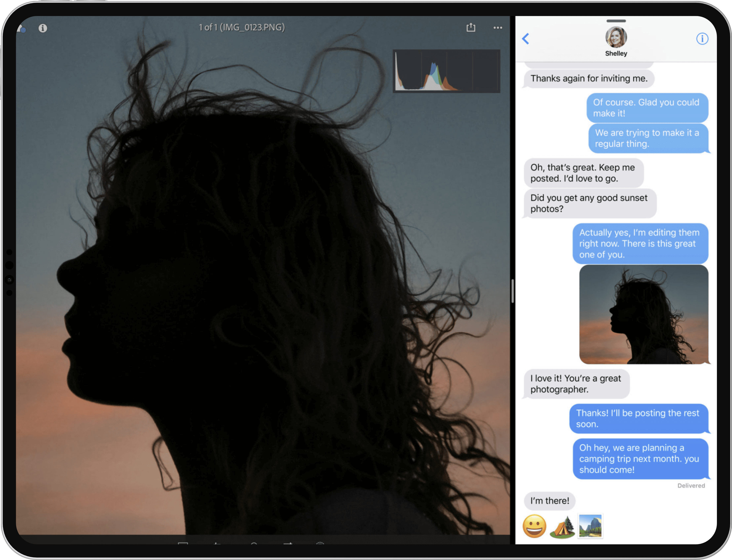Tap the 'camping trip next month' message bubble
The height and width of the screenshot is (560, 732).
coord(640,459)
